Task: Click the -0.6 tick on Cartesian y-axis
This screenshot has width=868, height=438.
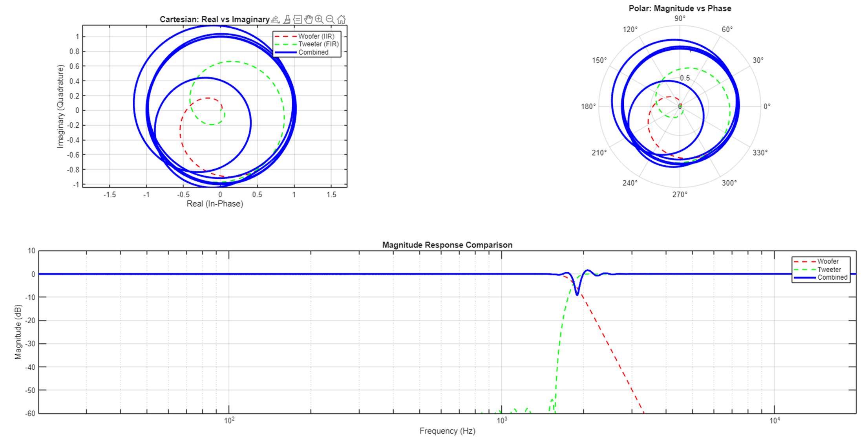Action: [x=73, y=155]
